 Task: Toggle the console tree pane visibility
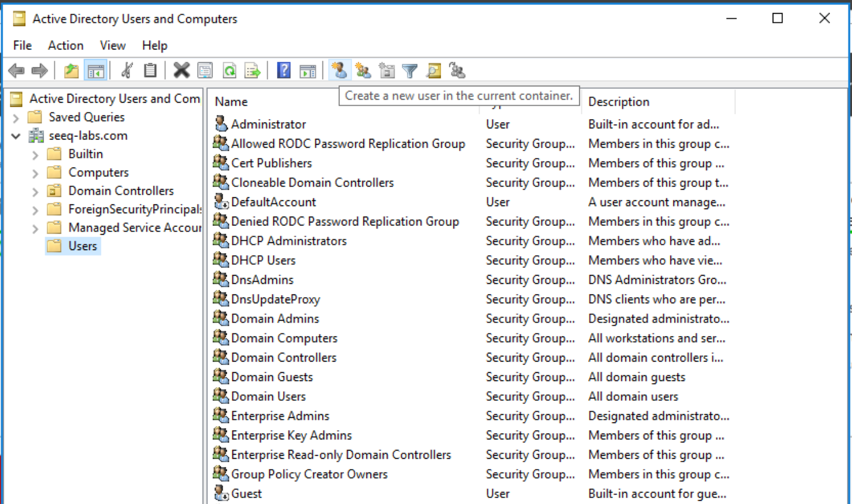coord(96,70)
